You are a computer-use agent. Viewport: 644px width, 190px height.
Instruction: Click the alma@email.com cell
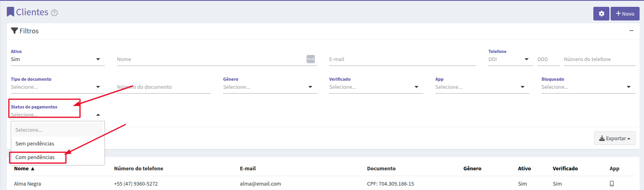pos(260,184)
